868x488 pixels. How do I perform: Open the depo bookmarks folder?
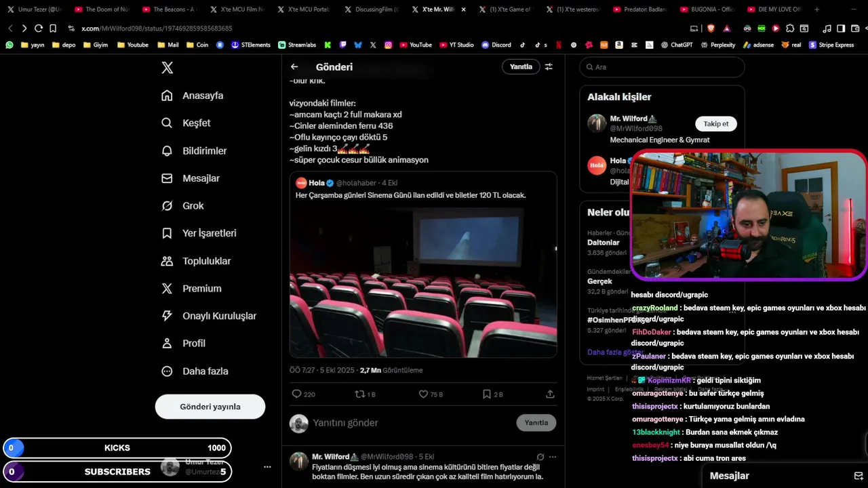tap(64, 45)
